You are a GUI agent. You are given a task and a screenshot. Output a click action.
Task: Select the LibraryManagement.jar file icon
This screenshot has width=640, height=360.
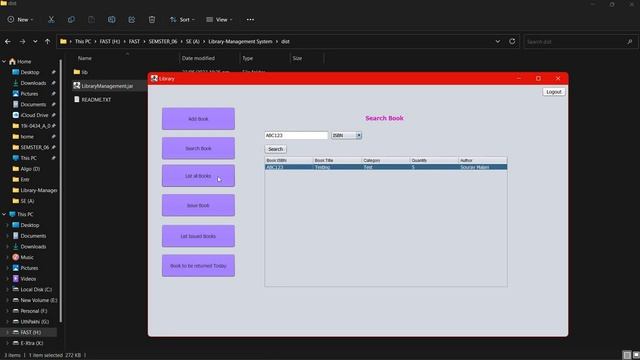[77, 86]
